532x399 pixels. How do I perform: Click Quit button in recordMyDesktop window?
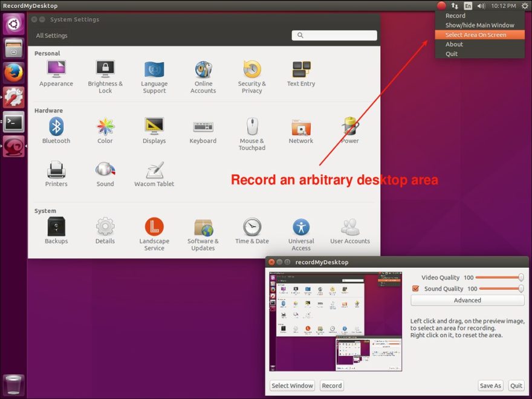[516, 386]
